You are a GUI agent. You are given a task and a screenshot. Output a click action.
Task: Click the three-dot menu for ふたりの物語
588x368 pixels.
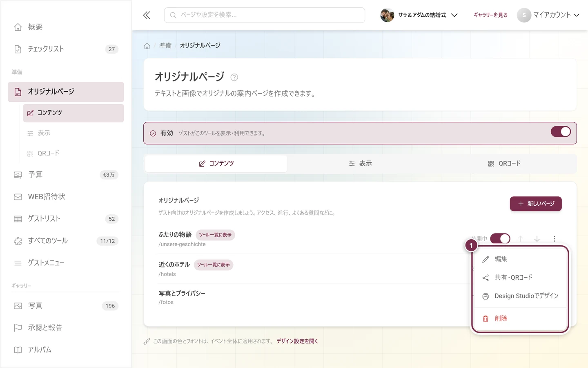point(554,239)
